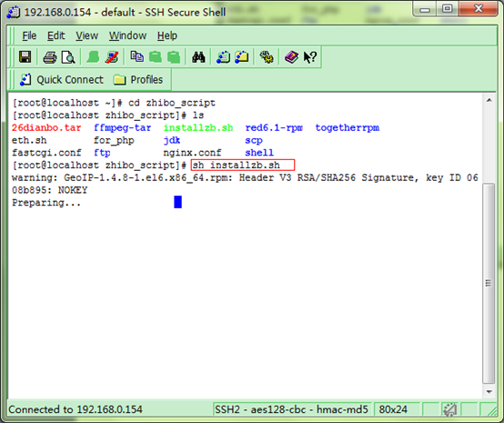The image size is (504, 423).
Task: Click the eth.sh file name
Action: tap(29, 140)
